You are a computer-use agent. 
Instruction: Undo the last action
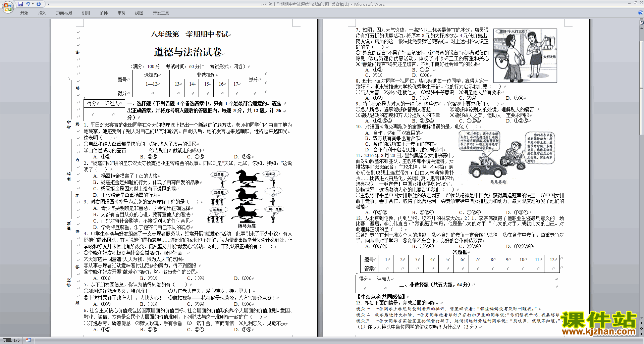click(28, 4)
